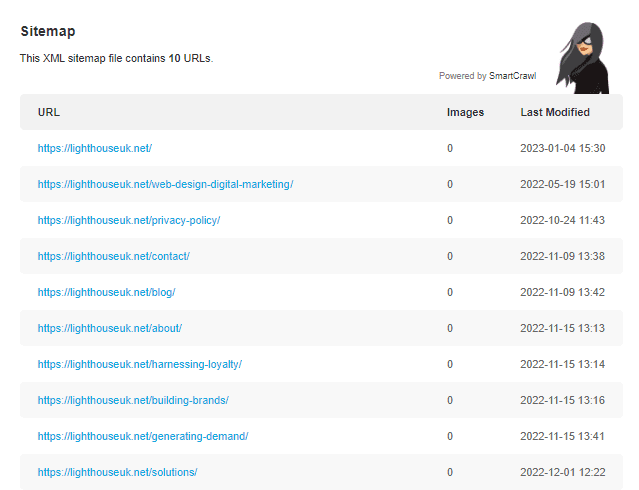Open the harnessing-loyalty URL
Image resolution: width=639 pixels, height=490 pixels.
pyautogui.click(x=140, y=364)
